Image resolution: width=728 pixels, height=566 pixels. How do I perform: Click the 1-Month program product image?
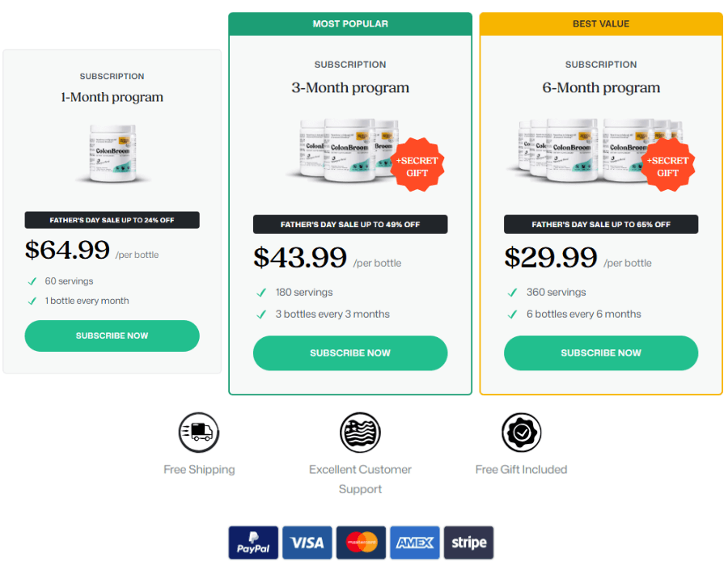[112, 153]
